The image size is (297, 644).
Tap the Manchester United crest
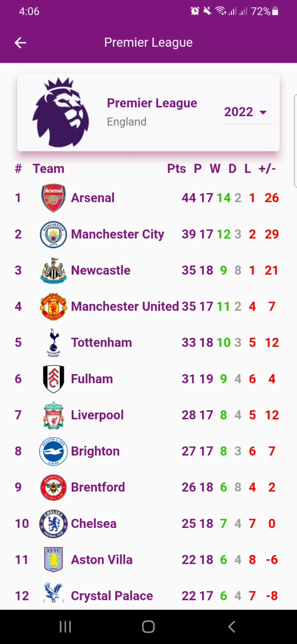click(53, 306)
